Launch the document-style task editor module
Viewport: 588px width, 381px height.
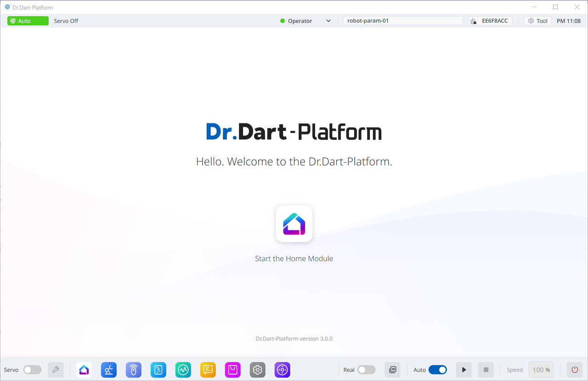pyautogui.click(x=158, y=370)
